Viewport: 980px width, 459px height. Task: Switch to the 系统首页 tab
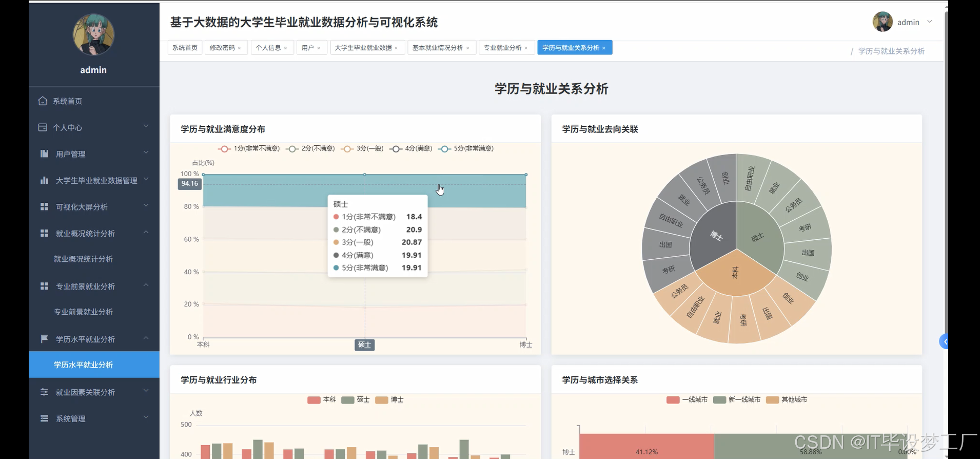pyautogui.click(x=185, y=48)
